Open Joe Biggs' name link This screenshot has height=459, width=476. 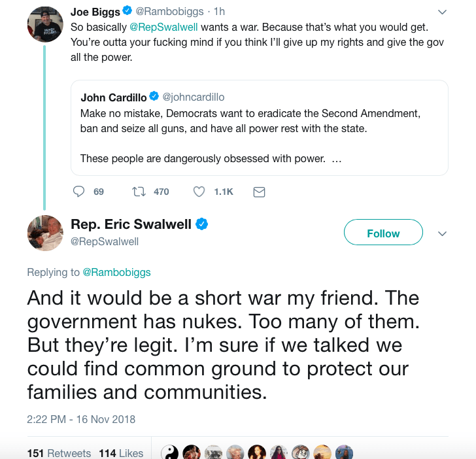pyautogui.click(x=94, y=12)
